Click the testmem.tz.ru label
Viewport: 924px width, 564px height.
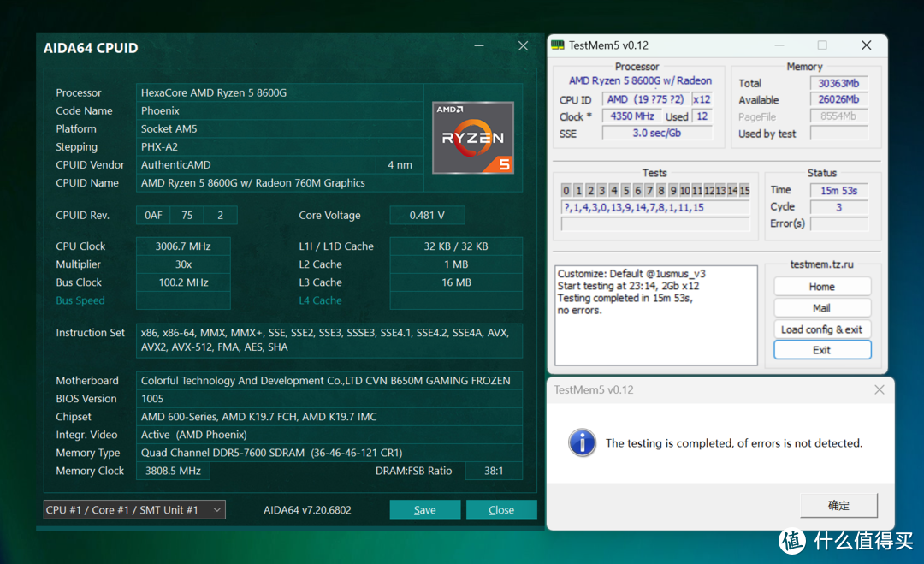(821, 264)
